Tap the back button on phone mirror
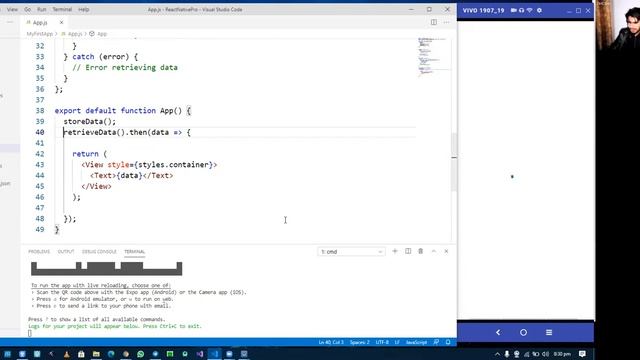640x360 pixels. click(x=498, y=332)
